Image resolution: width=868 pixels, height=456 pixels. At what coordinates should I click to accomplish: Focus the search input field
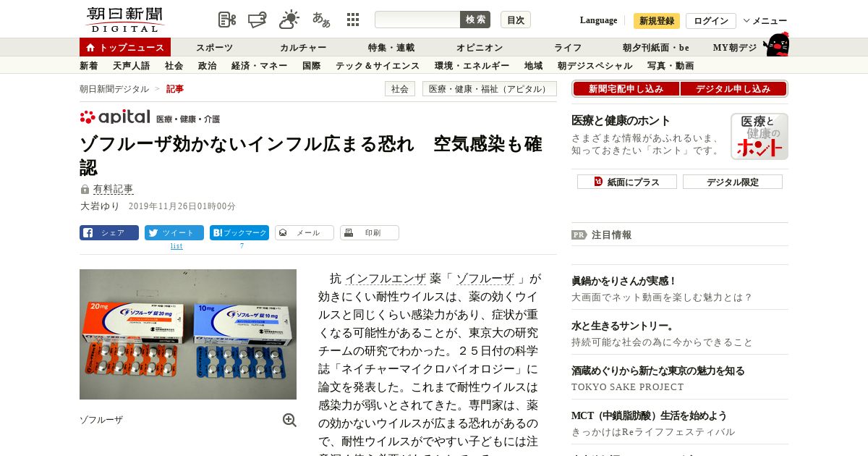[417, 20]
